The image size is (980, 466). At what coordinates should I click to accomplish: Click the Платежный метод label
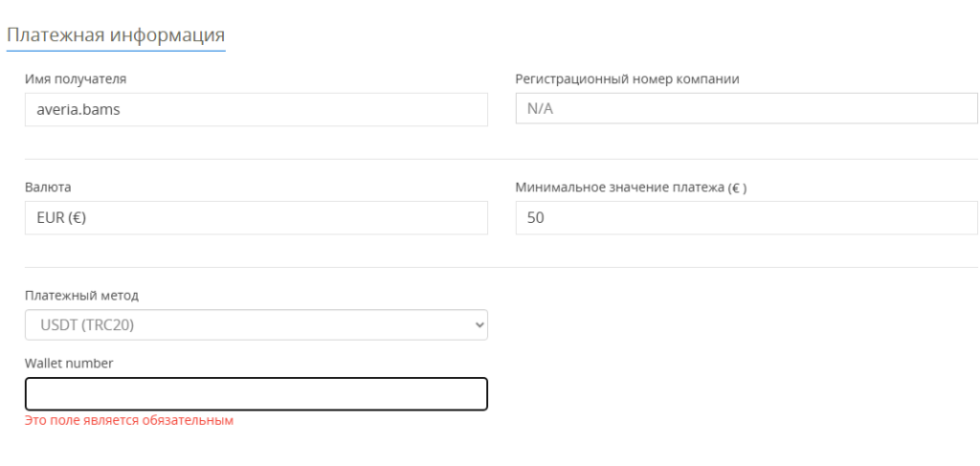[82, 296]
